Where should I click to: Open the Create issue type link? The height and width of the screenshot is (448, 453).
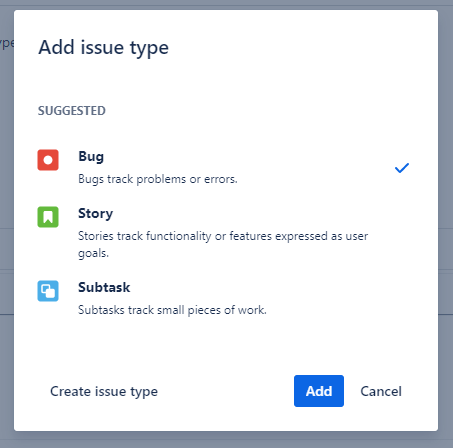coord(104,391)
